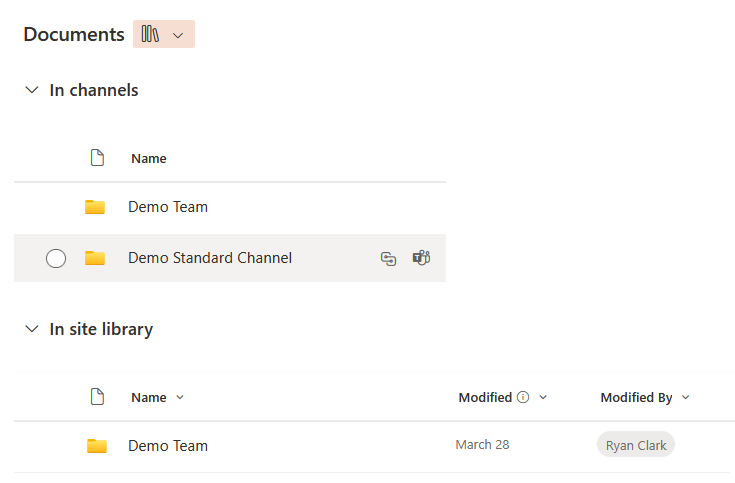Click the Modified column info icon
Image resolution: width=735 pixels, height=483 pixels.
523,397
